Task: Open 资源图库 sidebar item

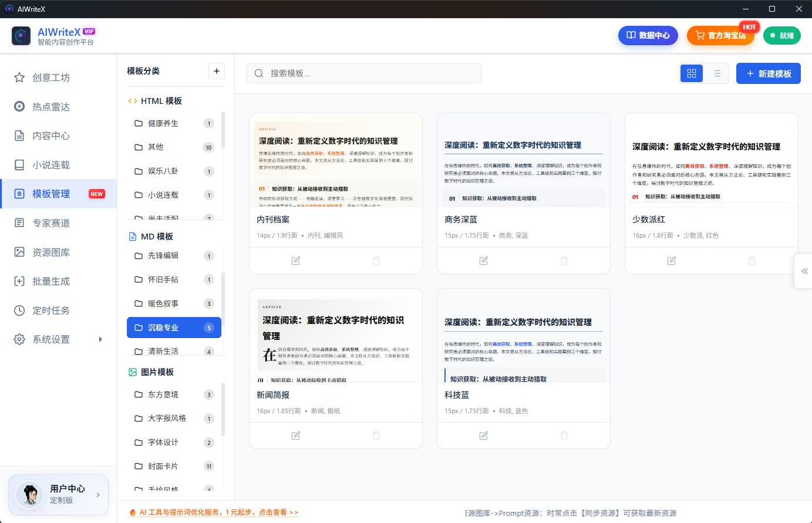Action: tap(59, 252)
